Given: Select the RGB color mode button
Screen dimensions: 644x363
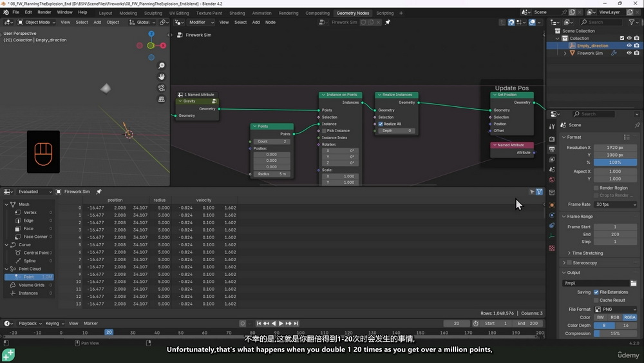Looking at the screenshot, I should [x=615, y=317].
